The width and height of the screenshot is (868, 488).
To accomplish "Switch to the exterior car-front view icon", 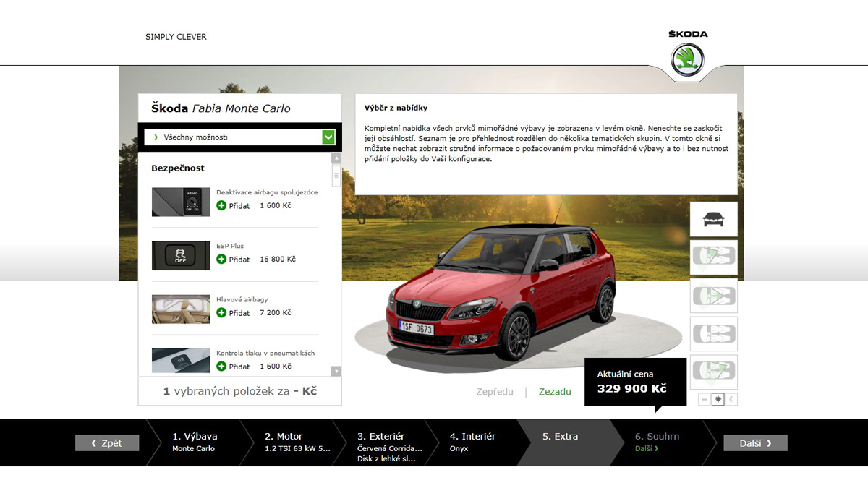I will click(714, 219).
